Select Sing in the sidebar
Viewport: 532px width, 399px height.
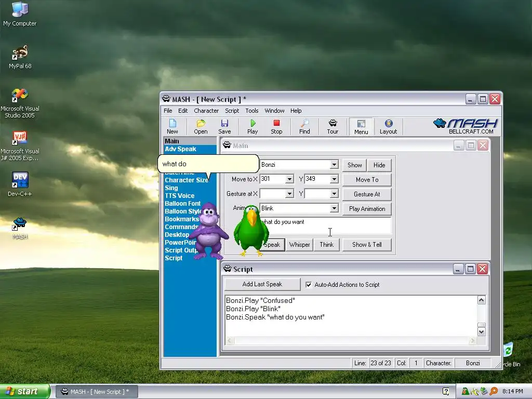coord(171,188)
